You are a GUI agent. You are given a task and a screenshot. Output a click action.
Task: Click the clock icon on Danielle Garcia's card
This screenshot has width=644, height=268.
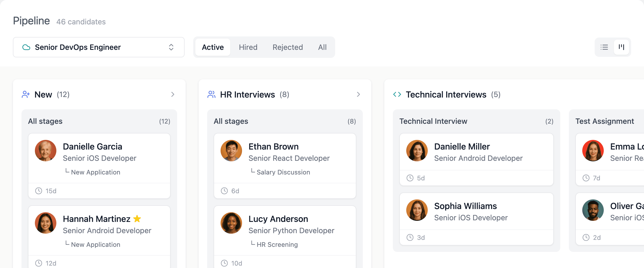click(38, 191)
